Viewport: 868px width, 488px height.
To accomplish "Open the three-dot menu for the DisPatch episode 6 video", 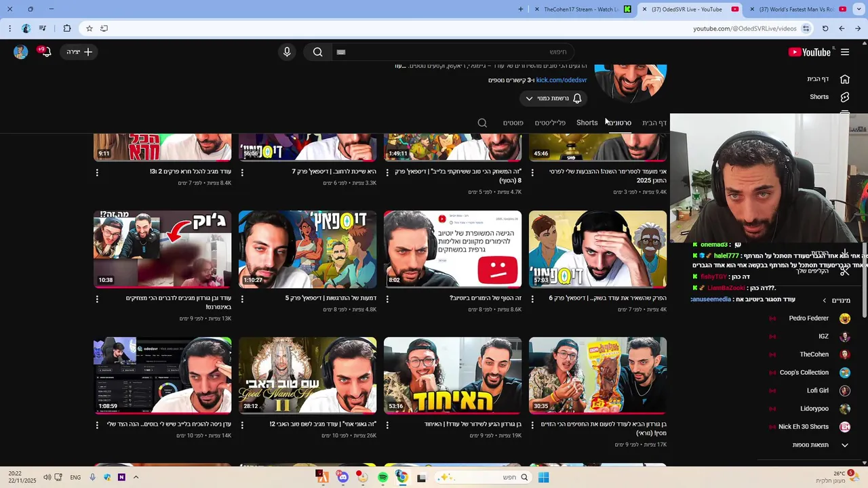I will [532, 299].
